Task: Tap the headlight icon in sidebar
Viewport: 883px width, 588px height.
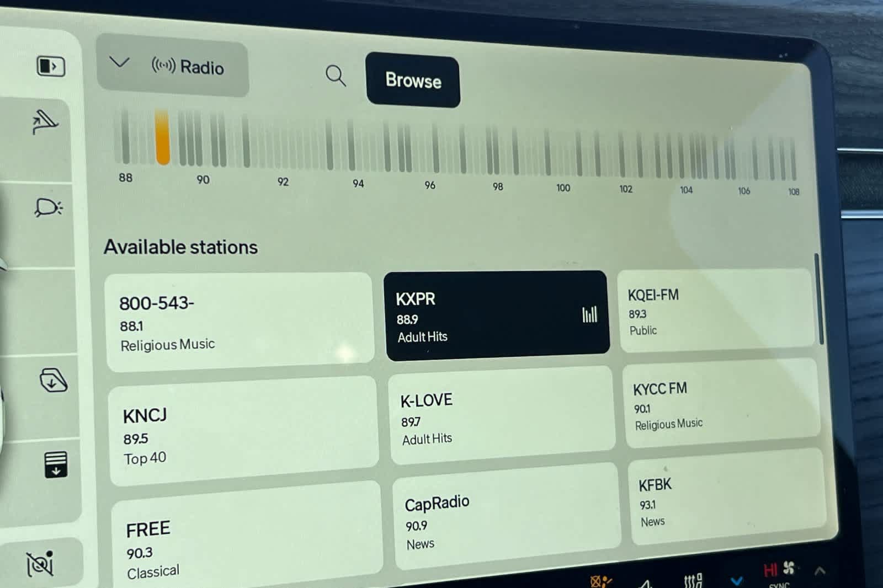Action: pyautogui.click(x=49, y=207)
